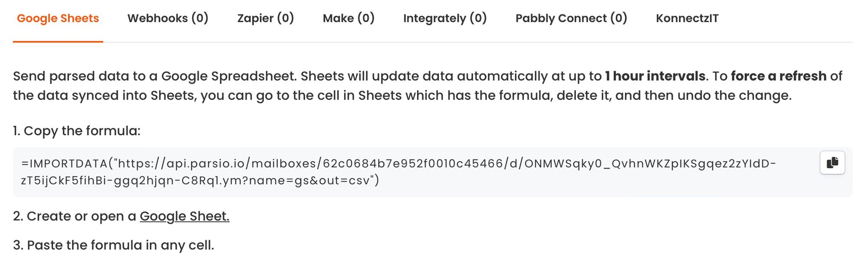
Task: Open the KonnectzIT tab
Action: [687, 18]
